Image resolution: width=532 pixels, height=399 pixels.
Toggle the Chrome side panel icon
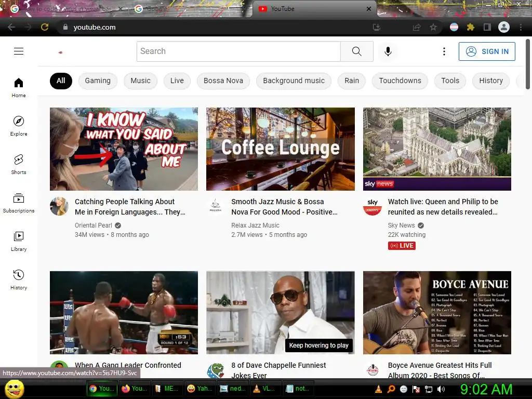click(487, 27)
